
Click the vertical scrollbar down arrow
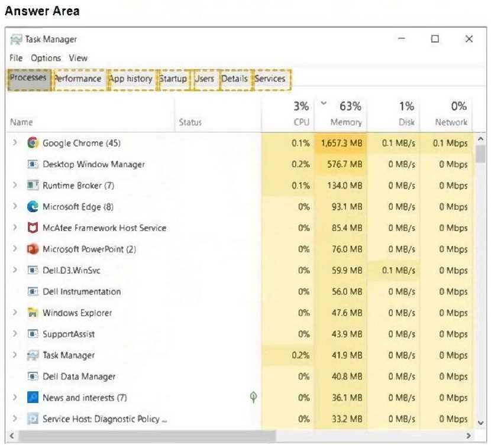[x=480, y=422]
